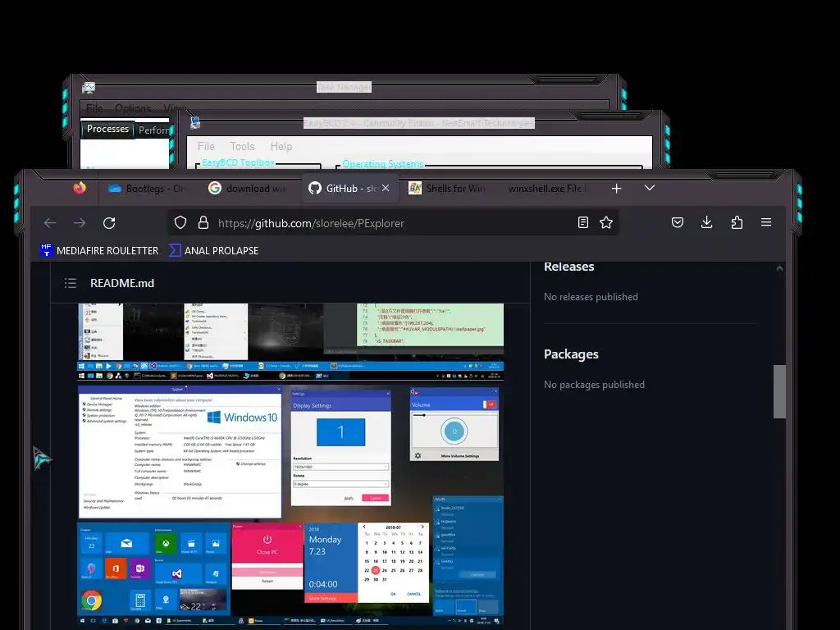Open the README outline list icon

click(71, 283)
